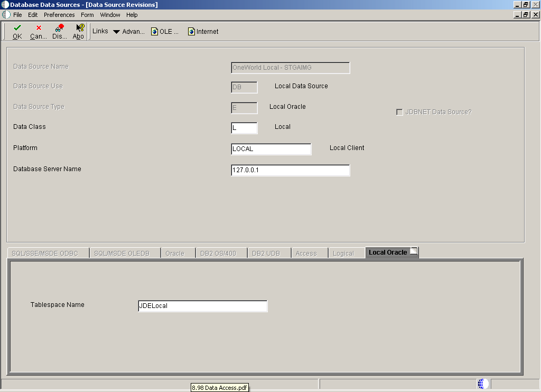Click the Tablespace Name field
This screenshot has width=541, height=392.
pyautogui.click(x=203, y=306)
